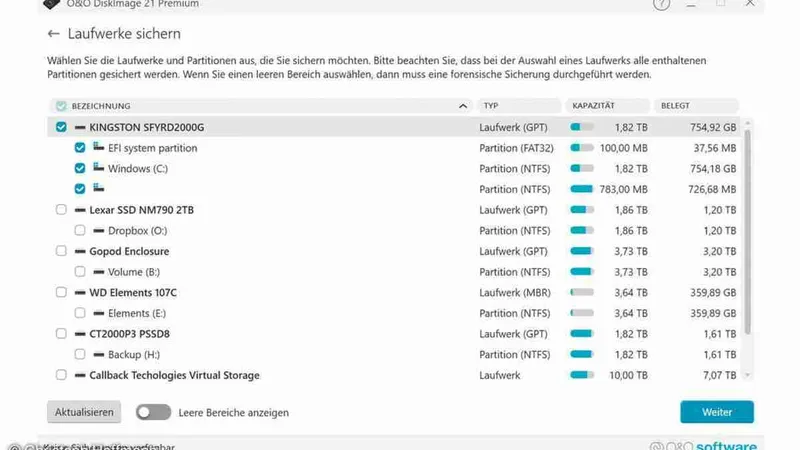Screen dimensions: 800x450
Task: Check the Dropbox (O:) partition checkbox
Action: tap(80, 231)
